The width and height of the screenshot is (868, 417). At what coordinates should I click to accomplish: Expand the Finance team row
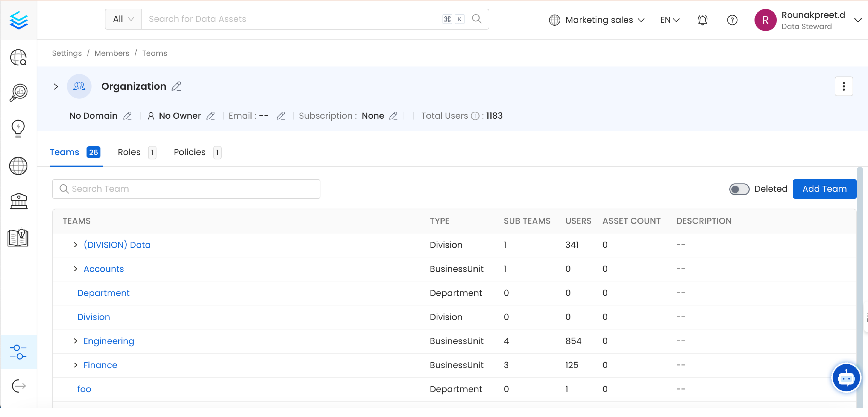(x=76, y=365)
